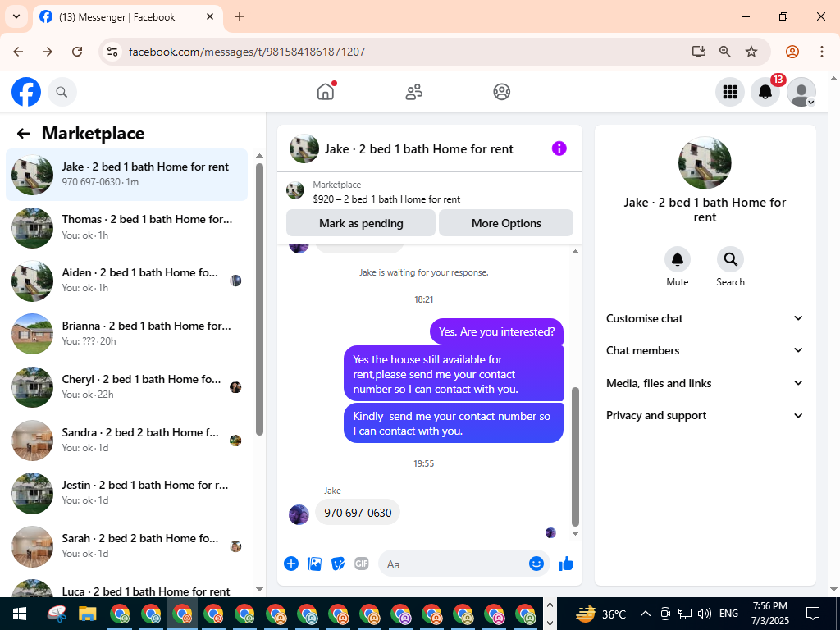Click message 'Yes. Are you interested?'

[496, 331]
